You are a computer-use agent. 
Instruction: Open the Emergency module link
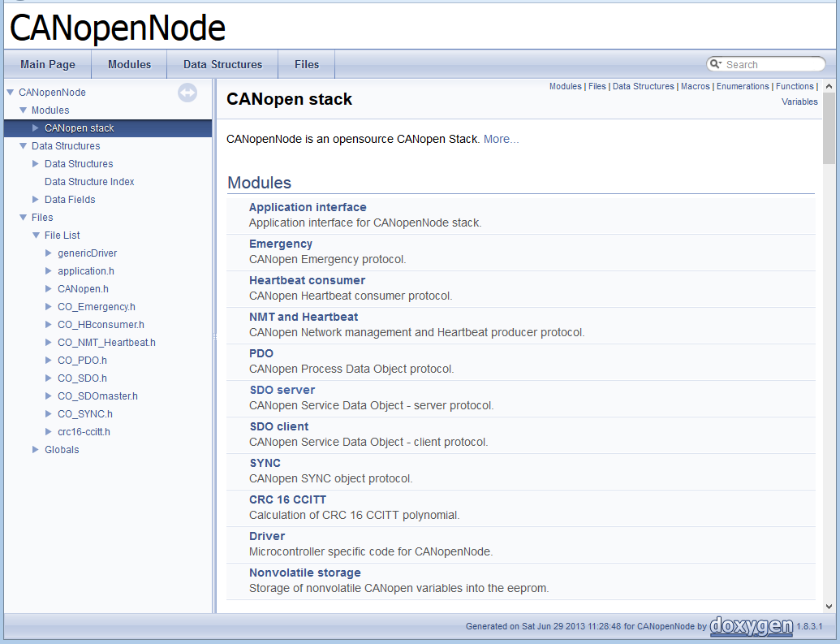click(280, 244)
